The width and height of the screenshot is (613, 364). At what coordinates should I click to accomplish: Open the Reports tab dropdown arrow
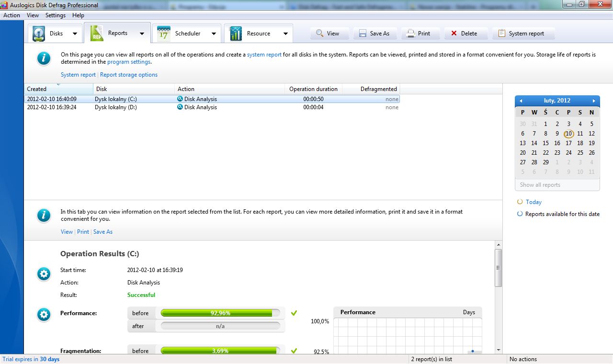pyautogui.click(x=142, y=34)
